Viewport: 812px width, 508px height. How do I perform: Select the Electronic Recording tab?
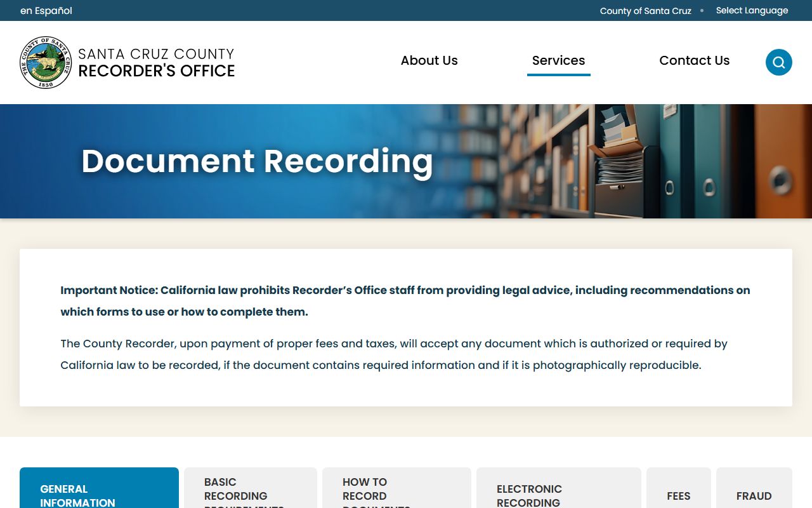click(559, 488)
